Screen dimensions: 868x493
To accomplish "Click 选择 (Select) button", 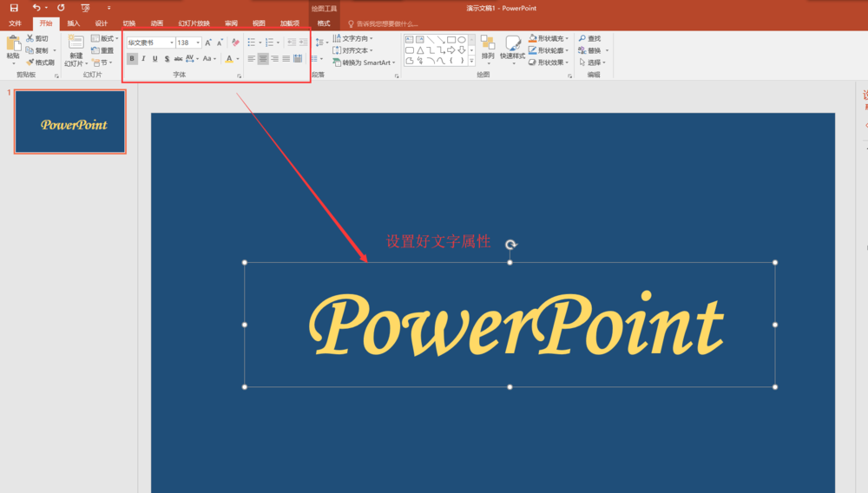I will [590, 62].
